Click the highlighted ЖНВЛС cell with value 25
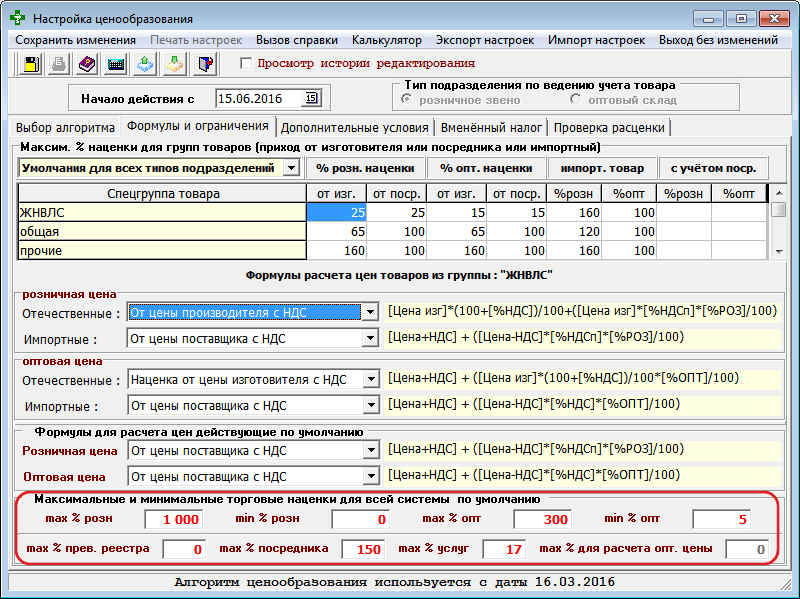This screenshot has width=800, height=599. tap(336, 212)
